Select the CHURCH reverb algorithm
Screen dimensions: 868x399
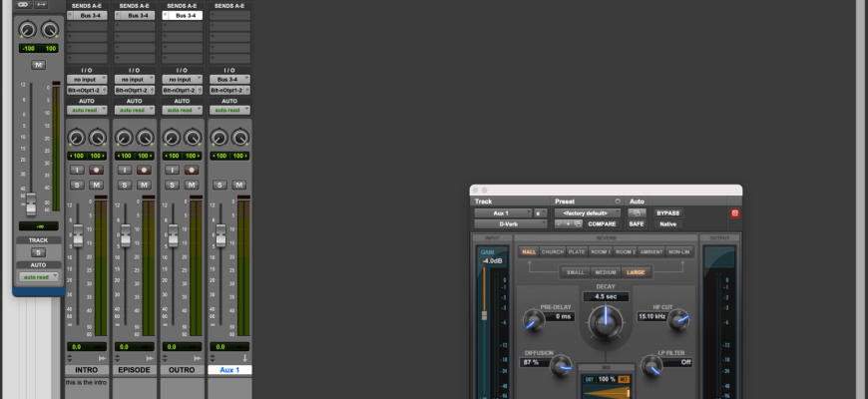[553, 251]
